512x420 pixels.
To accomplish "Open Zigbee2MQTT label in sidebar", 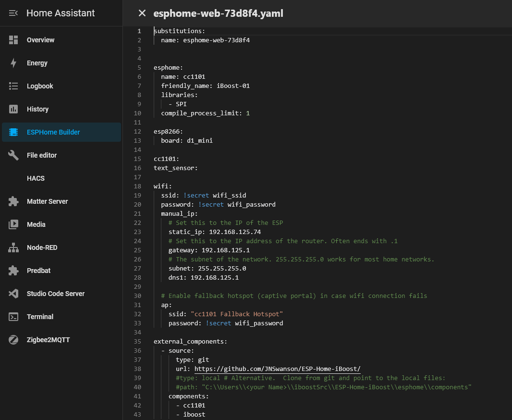I will [x=49, y=340].
